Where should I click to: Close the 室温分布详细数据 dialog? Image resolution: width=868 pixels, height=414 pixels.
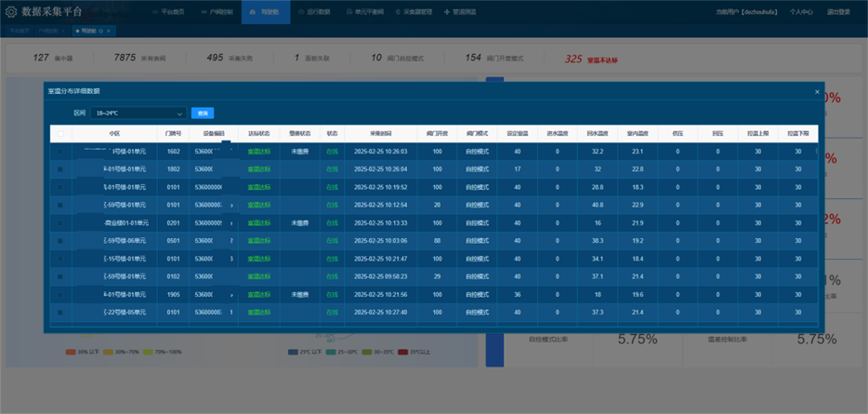817,91
